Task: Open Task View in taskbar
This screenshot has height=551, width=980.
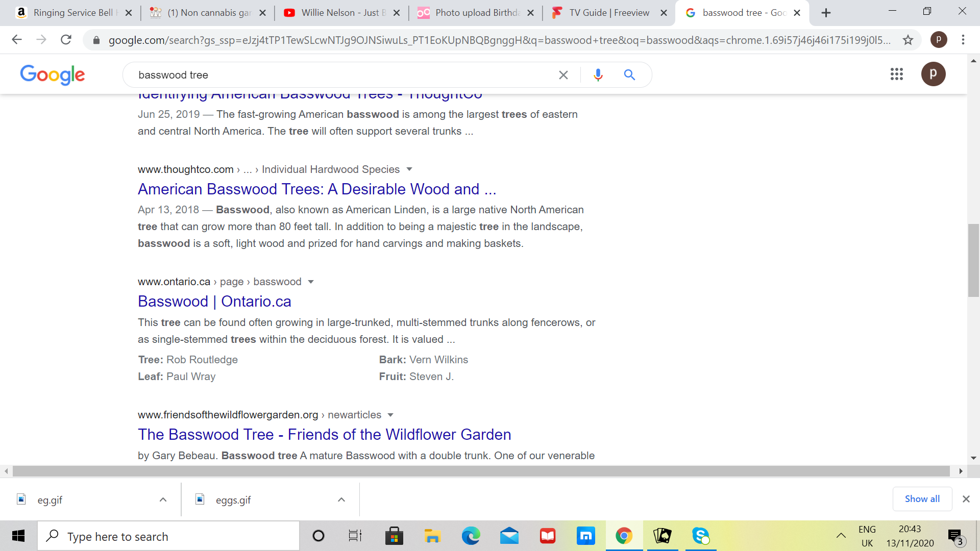Action: click(x=355, y=536)
